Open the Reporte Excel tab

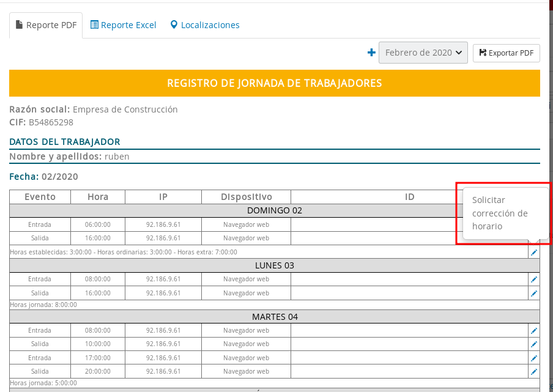(123, 25)
